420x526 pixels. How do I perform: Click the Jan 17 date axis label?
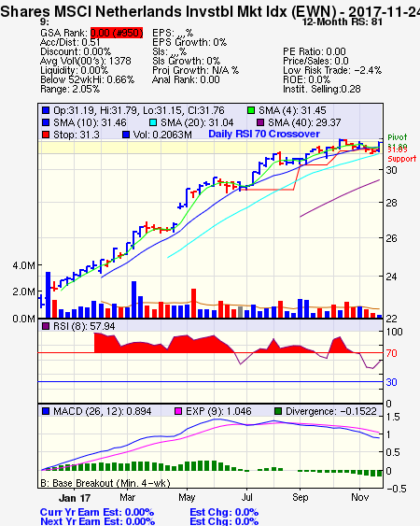tap(75, 498)
